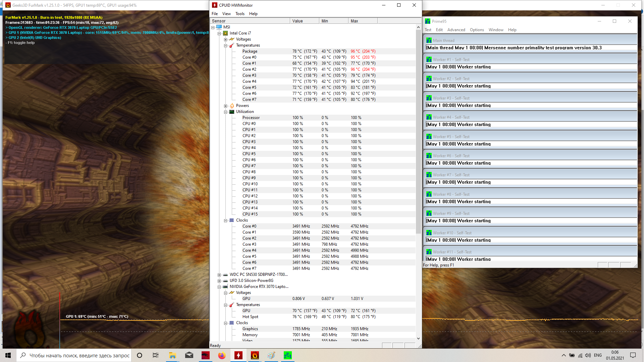
Task: Expand the Powers node
Action: [x=225, y=106]
